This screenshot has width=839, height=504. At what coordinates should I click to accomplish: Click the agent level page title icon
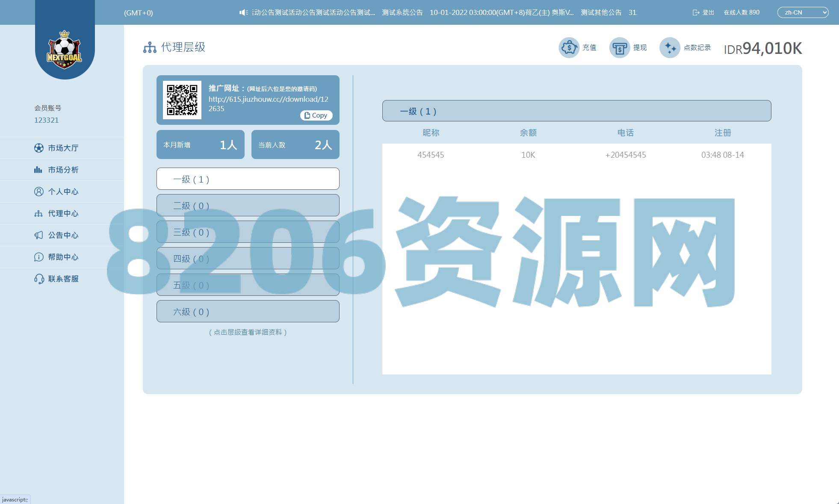click(150, 47)
